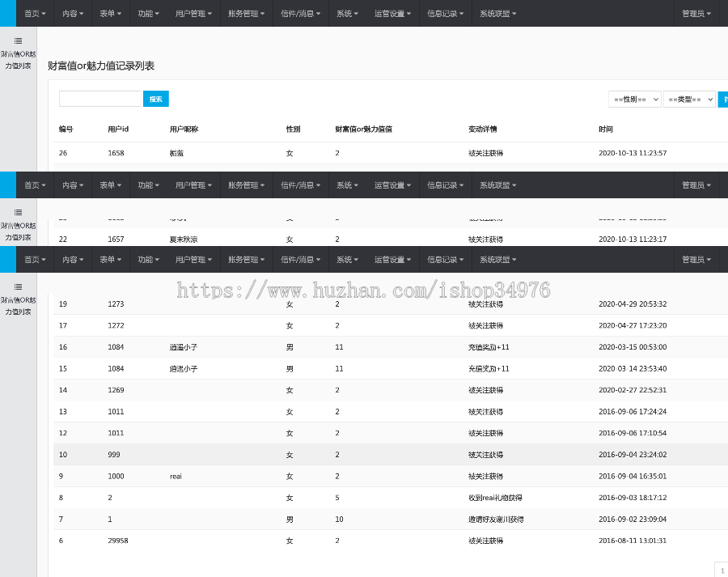The width and height of the screenshot is (728, 577).
Task: Open 内容 menu in the topmost navigation bar
Action: pyautogui.click(x=73, y=14)
